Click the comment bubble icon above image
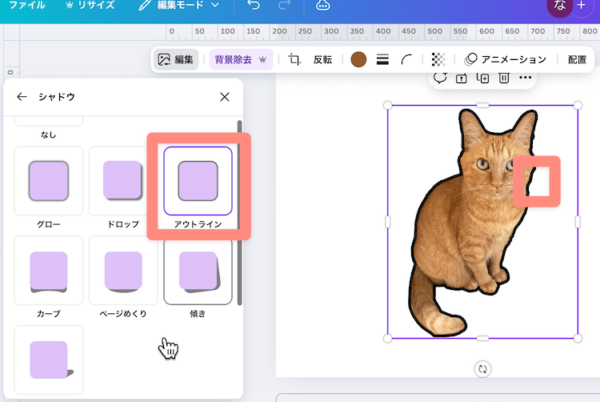 (440, 78)
